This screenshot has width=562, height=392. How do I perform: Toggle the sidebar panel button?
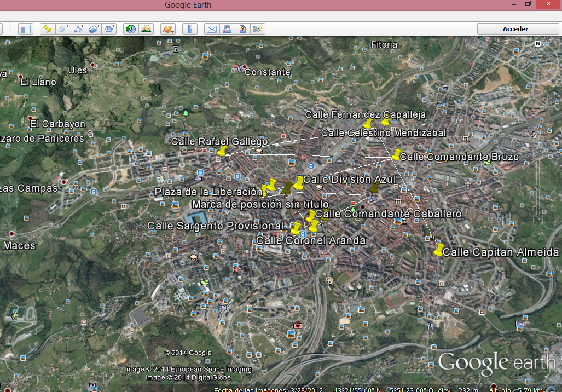pyautogui.click(x=26, y=29)
